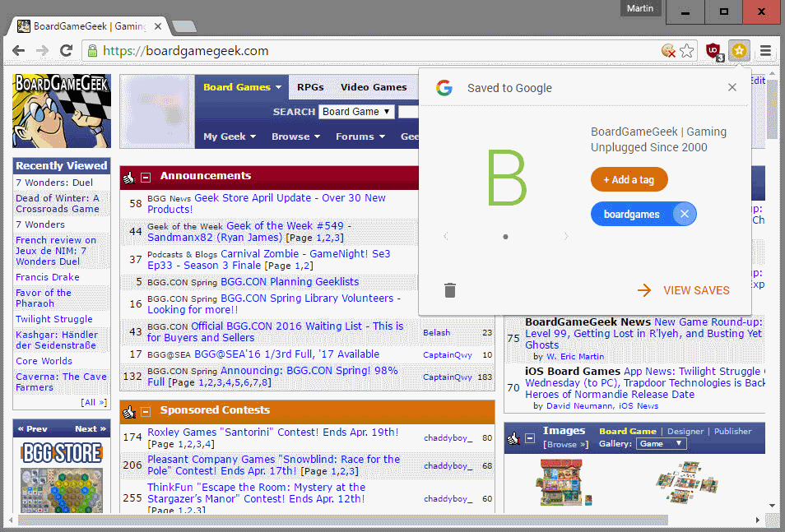785x532 pixels.
Task: Delete the saved item with trash icon
Action: 450,290
